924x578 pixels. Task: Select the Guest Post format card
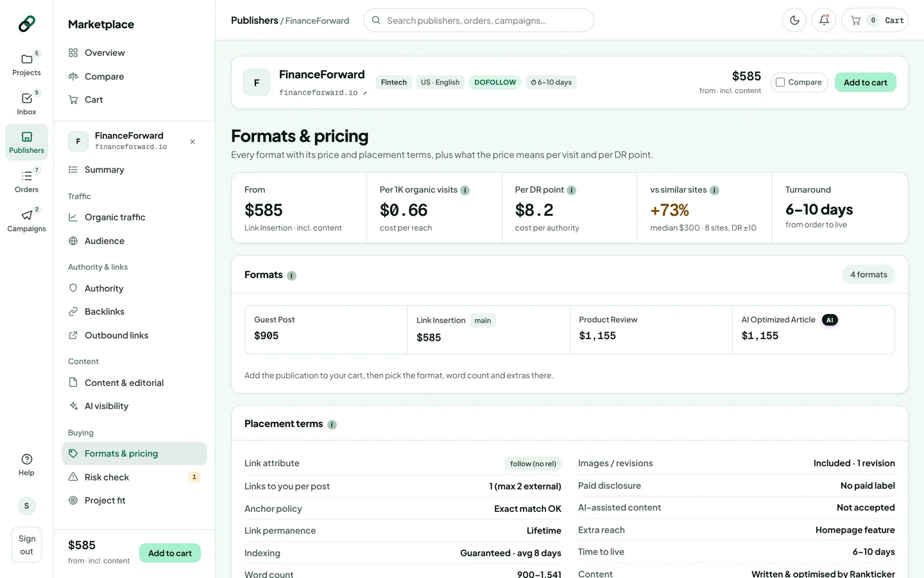[x=326, y=329]
